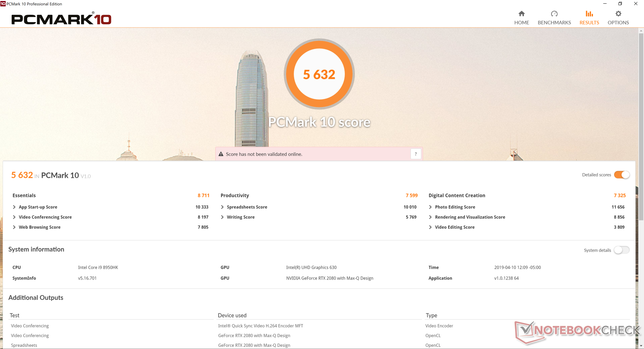Click the PCMark 10 logo

point(61,19)
